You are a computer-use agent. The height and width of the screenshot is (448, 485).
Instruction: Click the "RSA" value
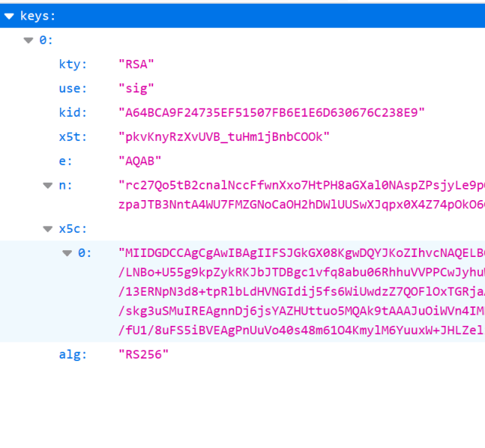(x=136, y=64)
